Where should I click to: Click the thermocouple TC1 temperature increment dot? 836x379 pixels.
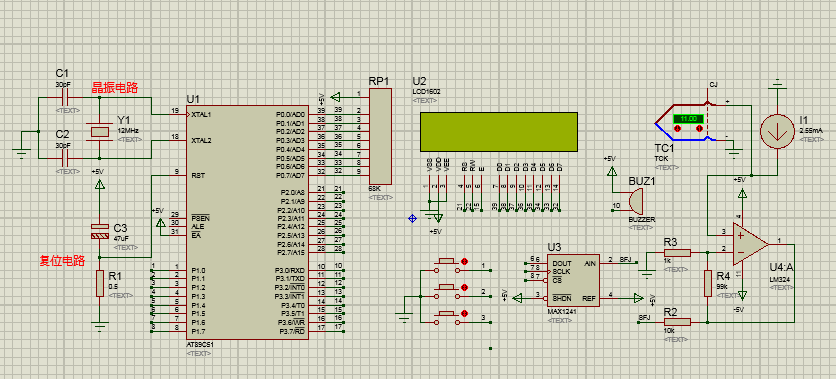700,129
